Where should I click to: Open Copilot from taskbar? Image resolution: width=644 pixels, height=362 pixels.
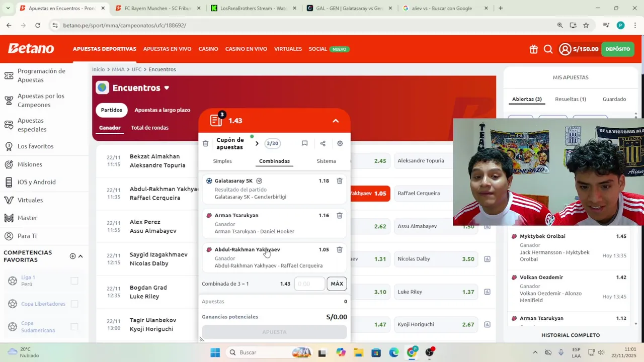click(x=341, y=352)
